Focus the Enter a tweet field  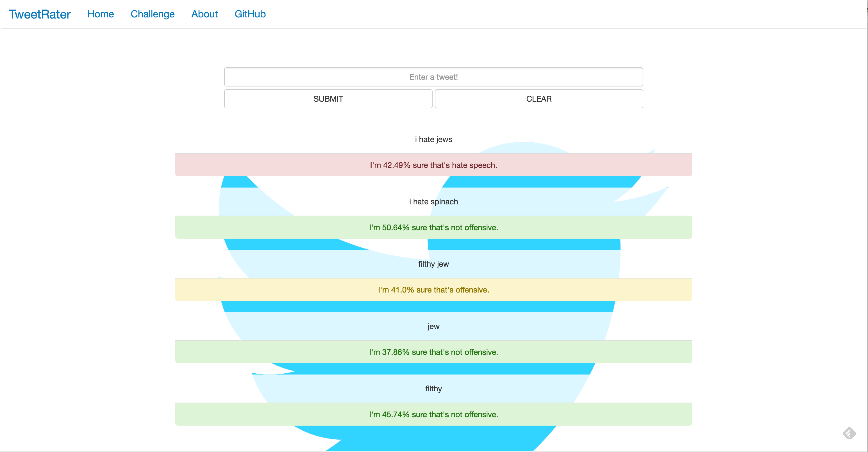tap(433, 77)
